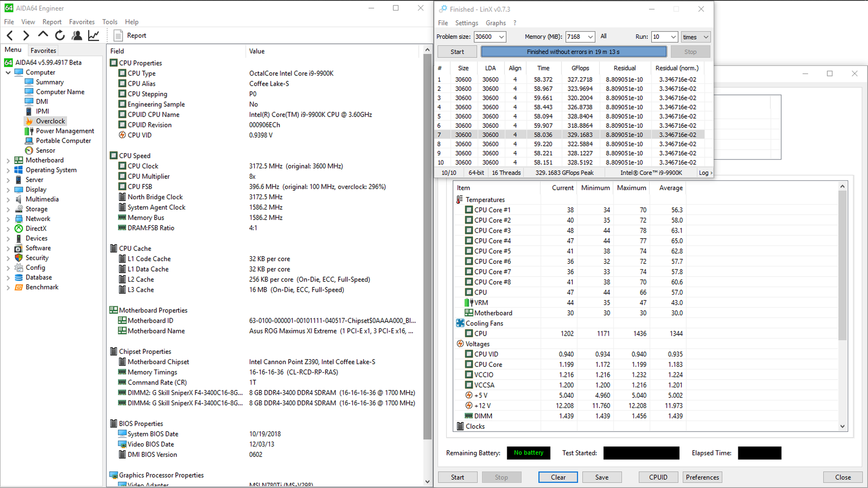Click the Temperatures group icon

coord(460,199)
